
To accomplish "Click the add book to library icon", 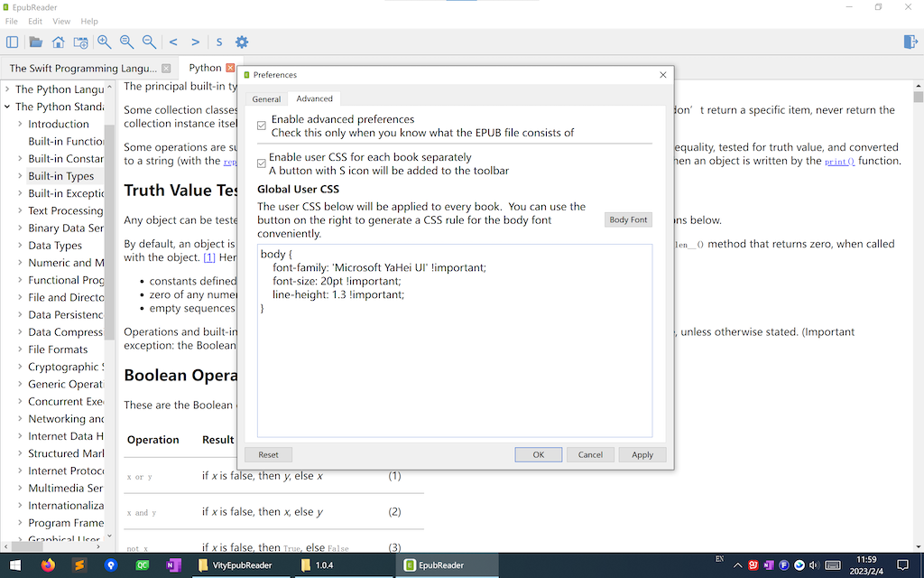I will tap(80, 42).
